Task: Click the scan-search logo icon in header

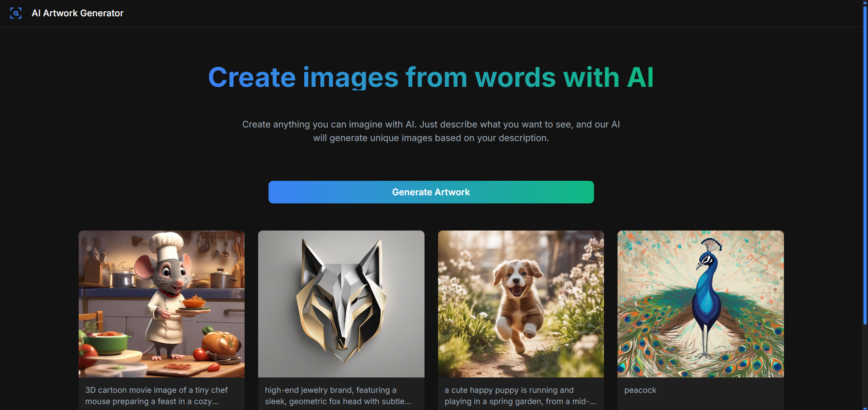Action: (x=16, y=13)
